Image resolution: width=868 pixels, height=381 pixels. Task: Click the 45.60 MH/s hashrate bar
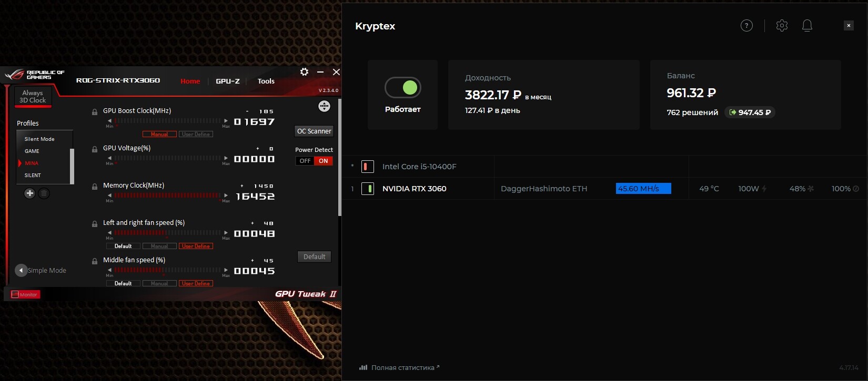click(643, 189)
